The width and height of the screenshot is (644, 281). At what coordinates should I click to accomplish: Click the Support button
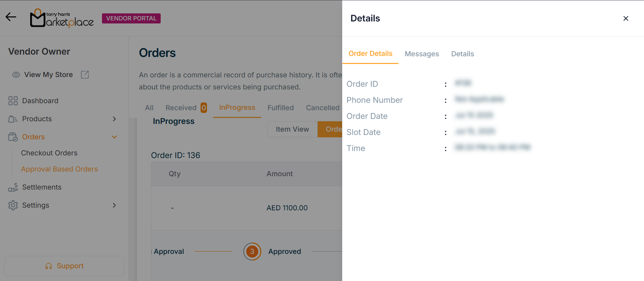(x=64, y=266)
